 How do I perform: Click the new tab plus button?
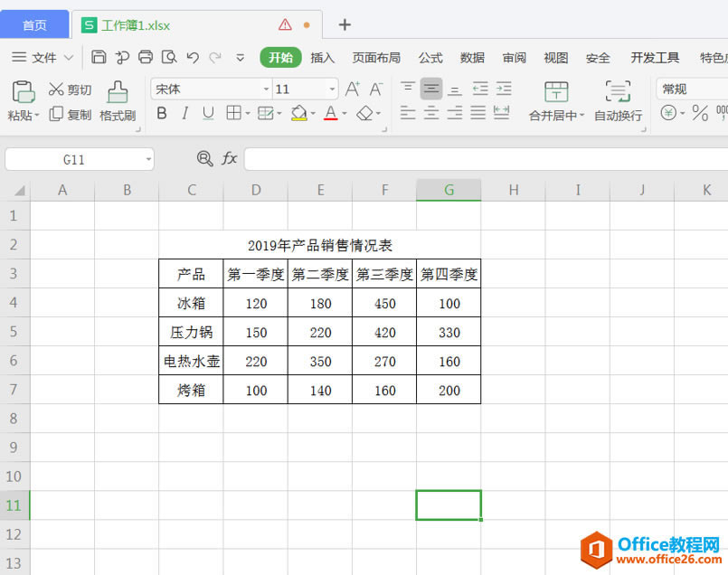click(x=345, y=24)
